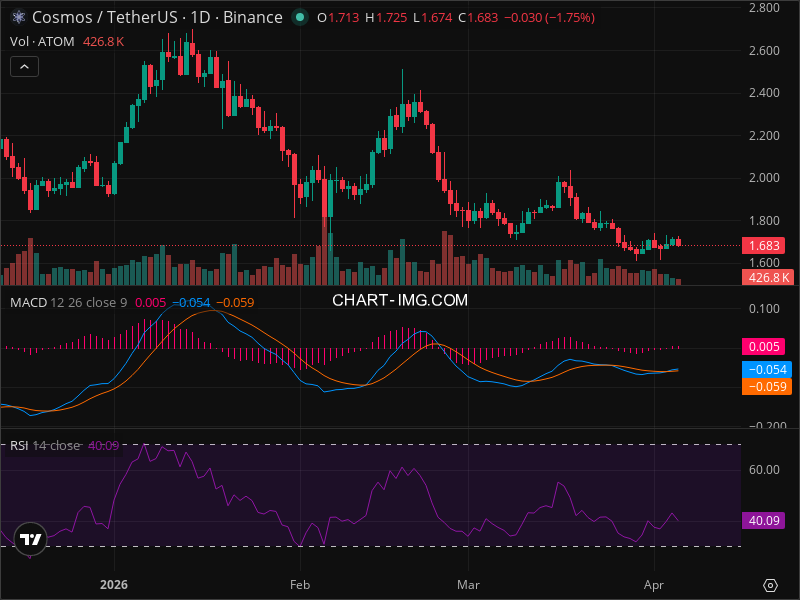Click the closing price value C1.683
Screen dimensions: 800x600
[x=478, y=17]
